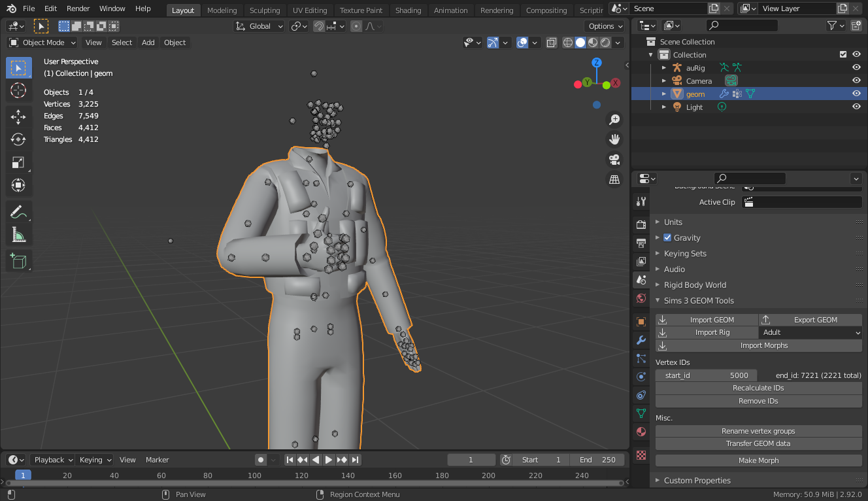The image size is (868, 501).
Task: Open the Object Mode dropdown
Action: (x=42, y=43)
